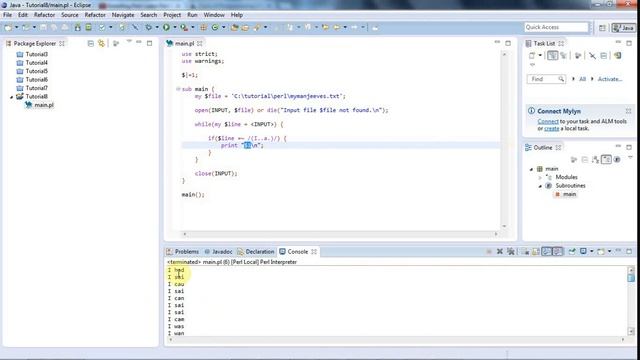
Task: Click Synchronize Changed icon in Task List
Action: (618, 56)
